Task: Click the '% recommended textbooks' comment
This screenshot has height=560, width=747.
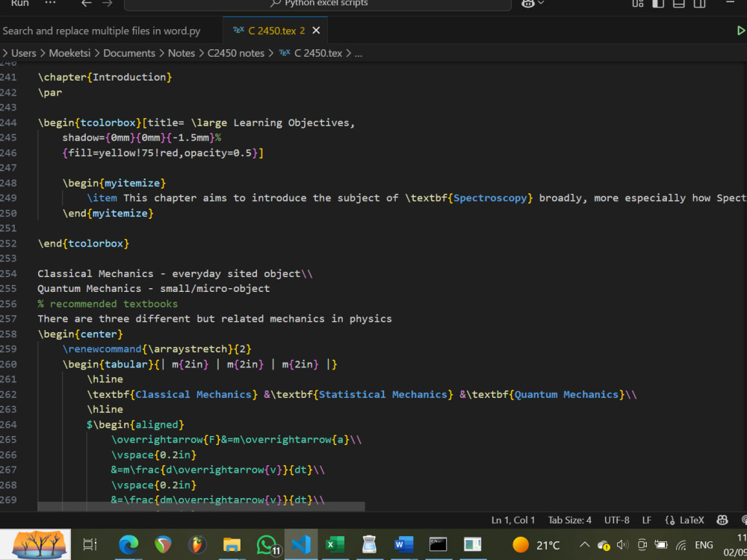Action: tap(108, 304)
